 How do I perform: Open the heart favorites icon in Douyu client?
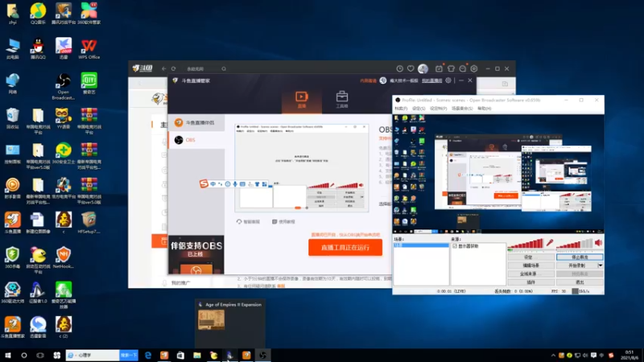[x=411, y=68]
